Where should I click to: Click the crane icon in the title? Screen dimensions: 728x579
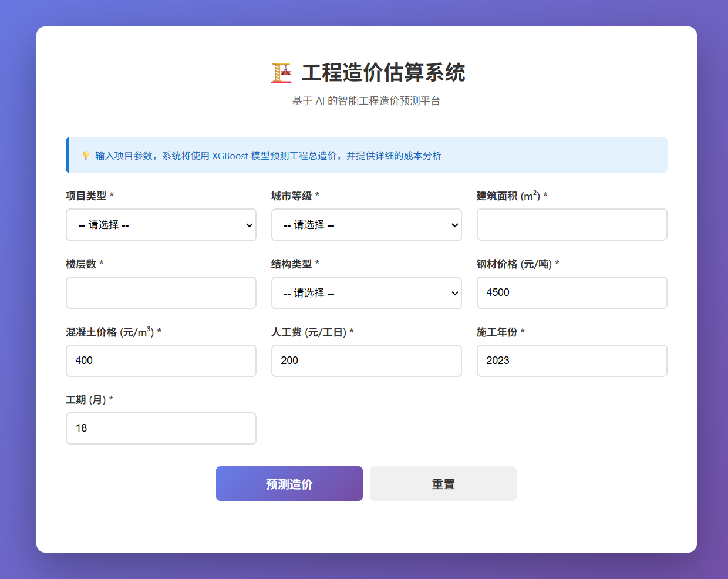pyautogui.click(x=281, y=72)
